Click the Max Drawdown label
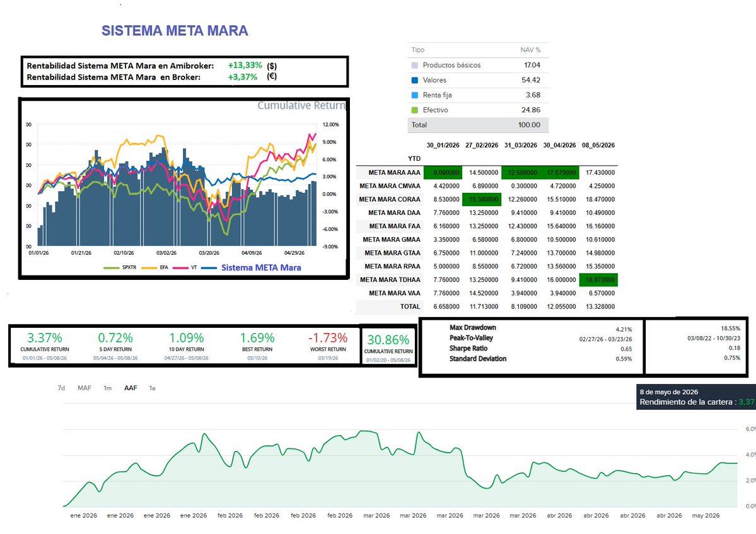 coord(472,328)
